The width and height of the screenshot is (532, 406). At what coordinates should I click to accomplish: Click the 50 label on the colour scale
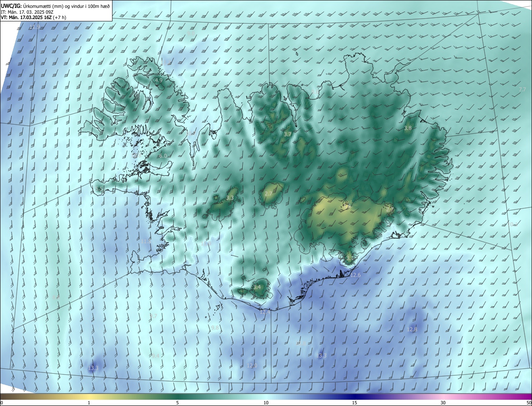tap(529, 403)
